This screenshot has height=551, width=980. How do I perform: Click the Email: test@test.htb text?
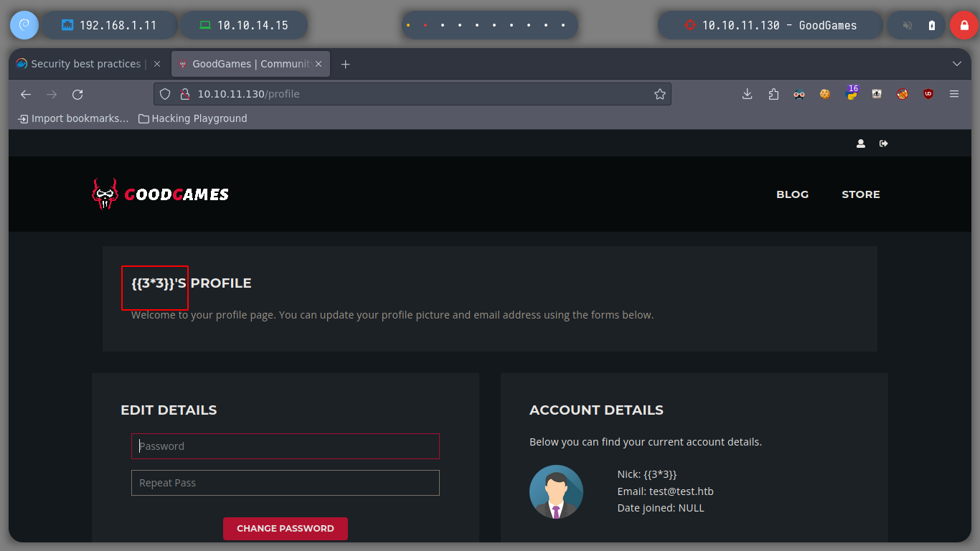coord(665,491)
